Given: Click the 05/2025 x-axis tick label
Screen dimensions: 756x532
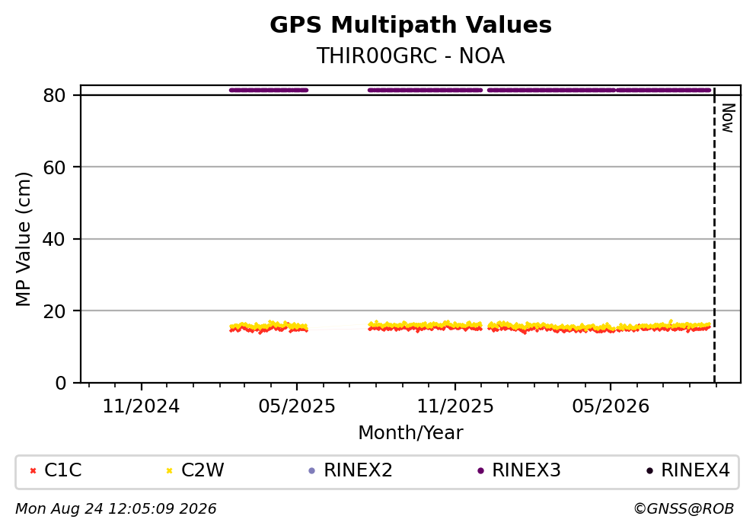Looking at the screenshot, I should (x=296, y=406).
